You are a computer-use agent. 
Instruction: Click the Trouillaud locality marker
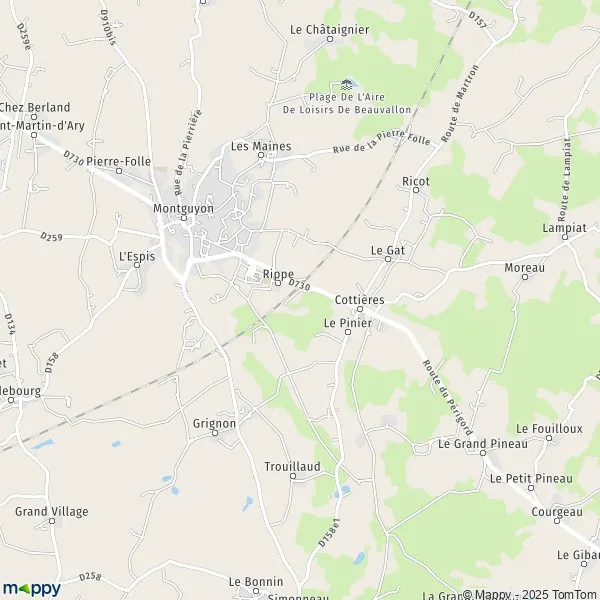pyautogui.click(x=293, y=476)
